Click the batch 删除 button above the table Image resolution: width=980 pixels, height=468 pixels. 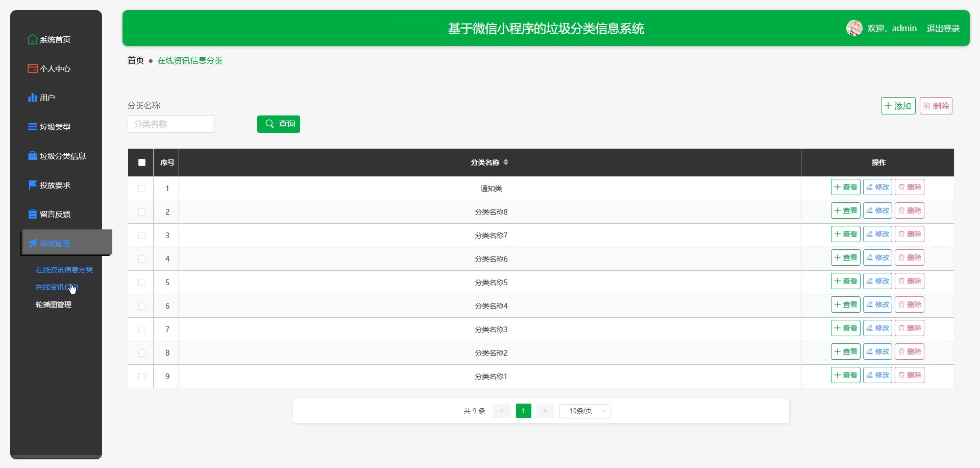tap(936, 106)
